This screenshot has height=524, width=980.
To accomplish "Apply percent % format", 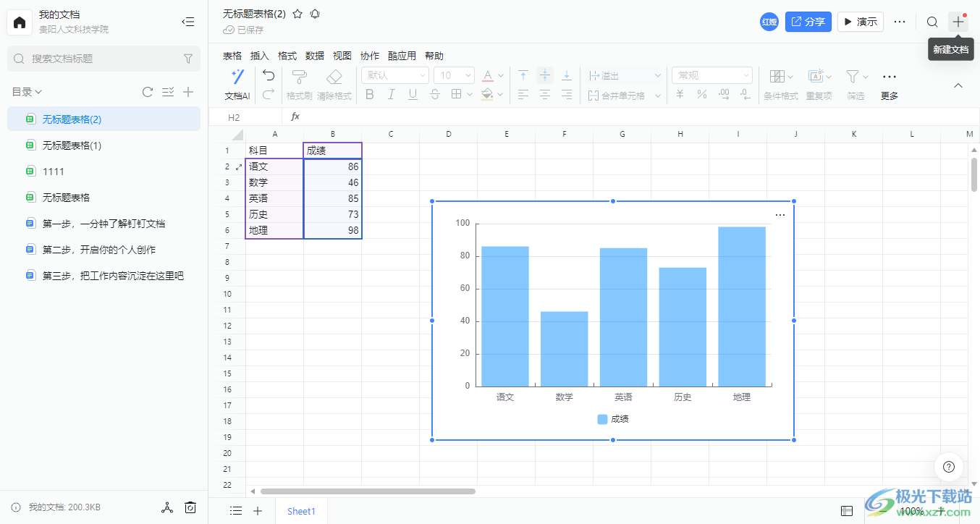I will 701,94.
